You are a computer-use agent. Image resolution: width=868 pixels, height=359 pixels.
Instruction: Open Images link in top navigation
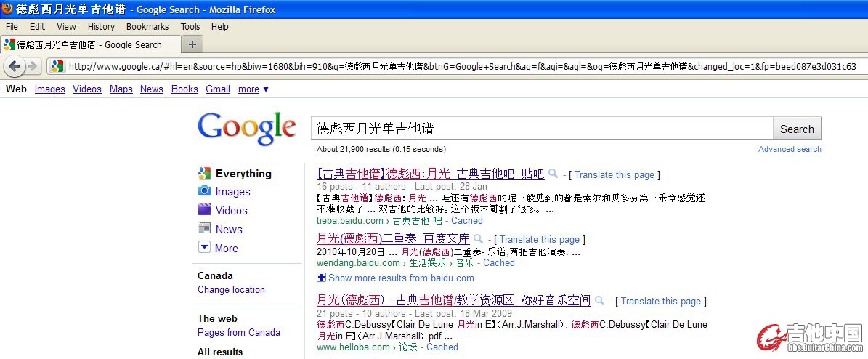pyautogui.click(x=50, y=89)
